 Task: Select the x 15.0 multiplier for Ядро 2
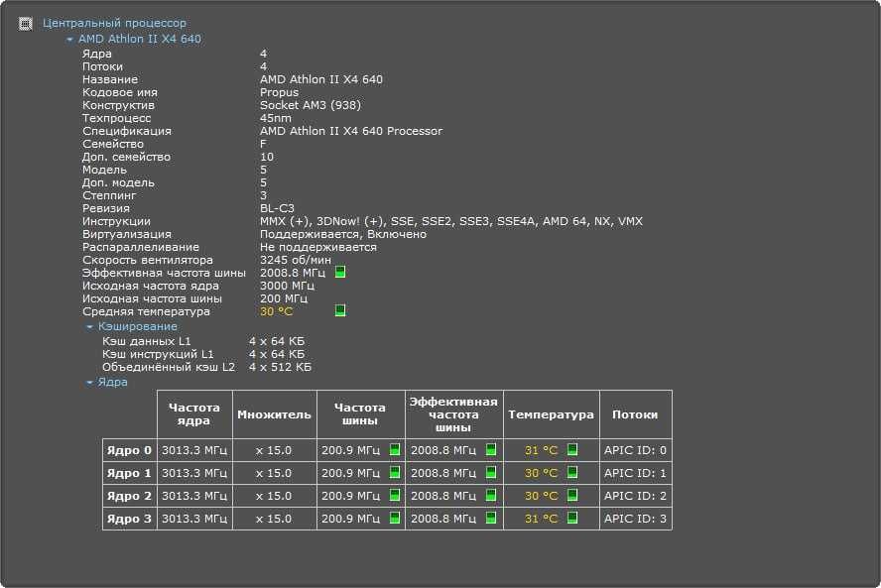tap(274, 497)
